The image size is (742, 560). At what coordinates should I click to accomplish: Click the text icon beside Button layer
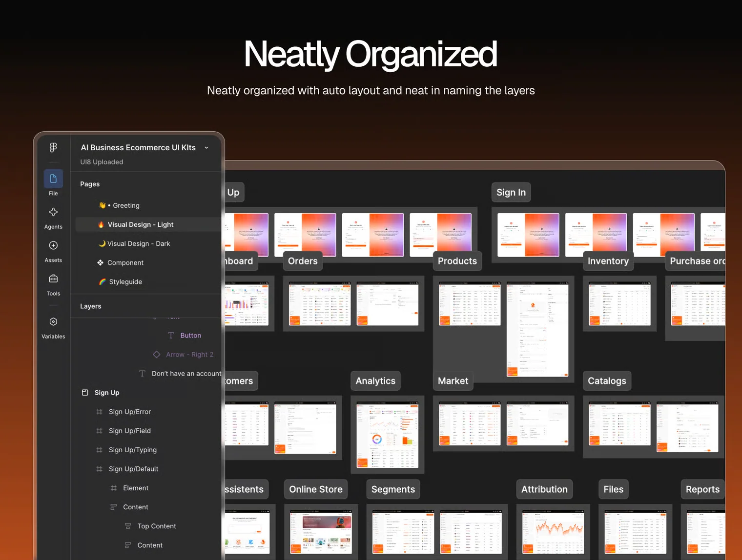click(x=171, y=336)
